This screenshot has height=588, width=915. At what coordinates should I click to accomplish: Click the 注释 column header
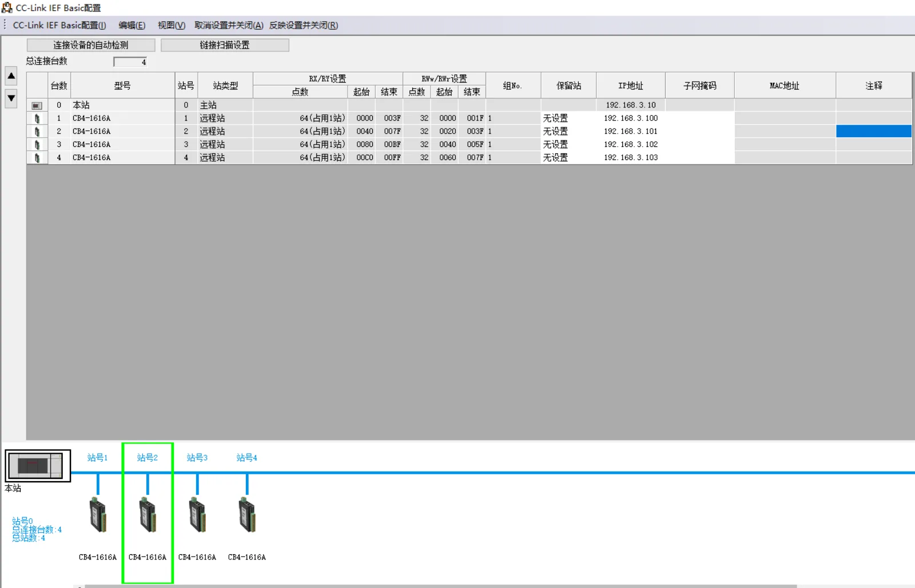tap(874, 86)
